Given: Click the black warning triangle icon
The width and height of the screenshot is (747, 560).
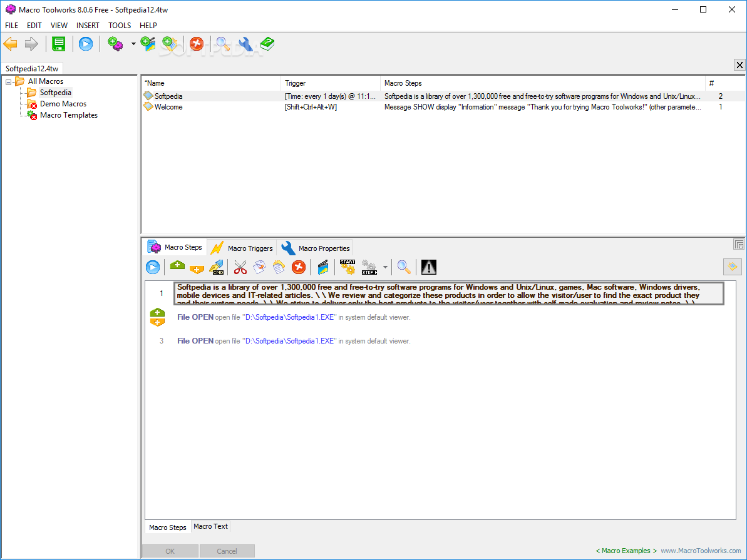Looking at the screenshot, I should pos(429,267).
